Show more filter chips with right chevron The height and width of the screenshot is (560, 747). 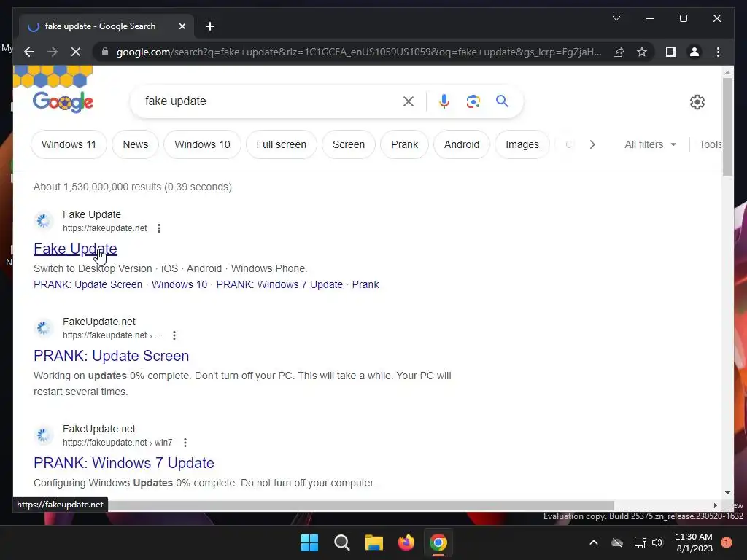592,144
